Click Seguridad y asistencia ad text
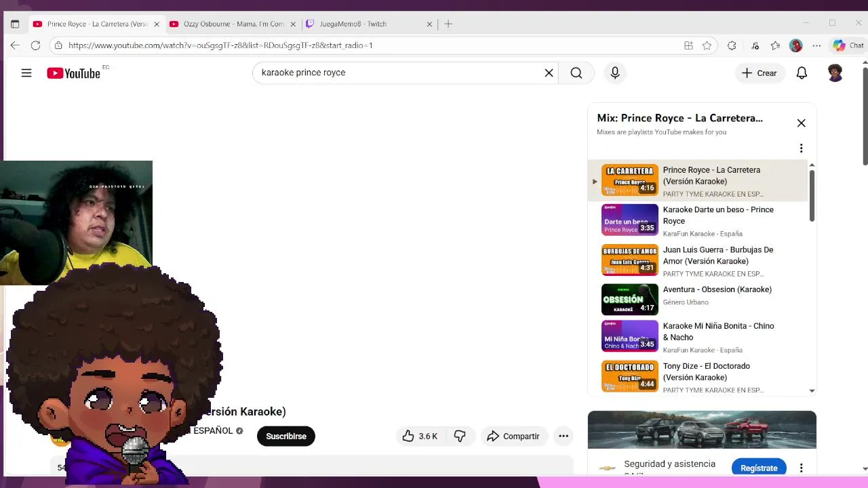 coord(669,464)
